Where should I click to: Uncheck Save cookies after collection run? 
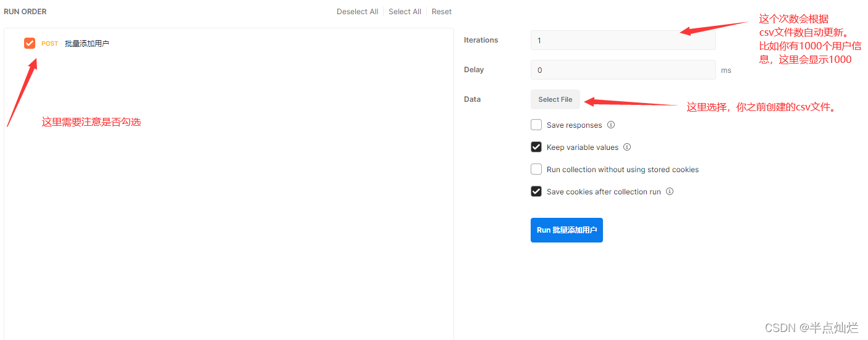536,192
